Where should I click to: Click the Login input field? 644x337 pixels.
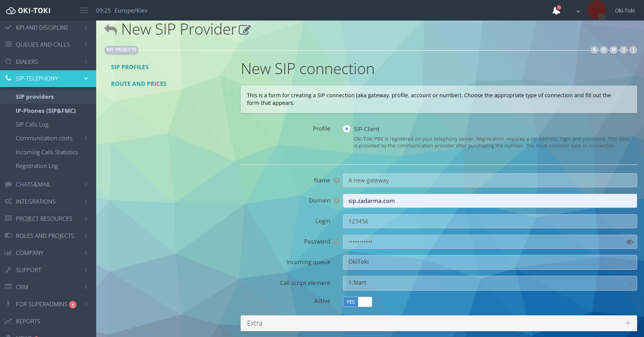coord(489,222)
